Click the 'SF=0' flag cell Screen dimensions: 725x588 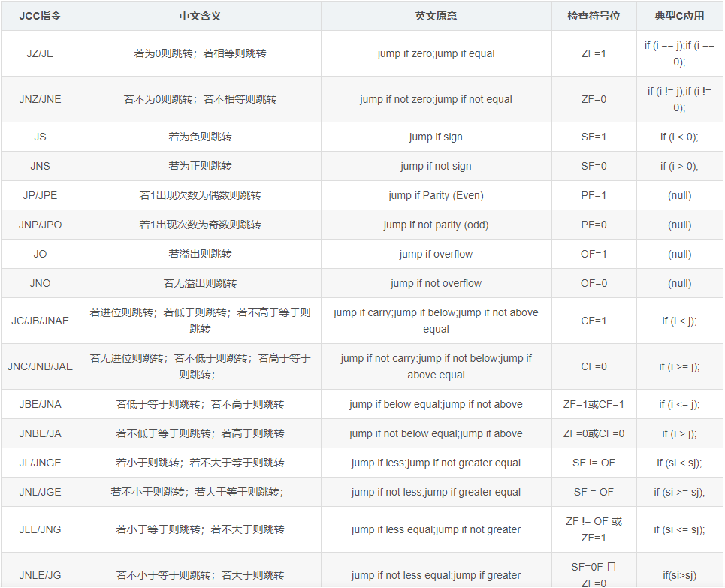click(594, 166)
